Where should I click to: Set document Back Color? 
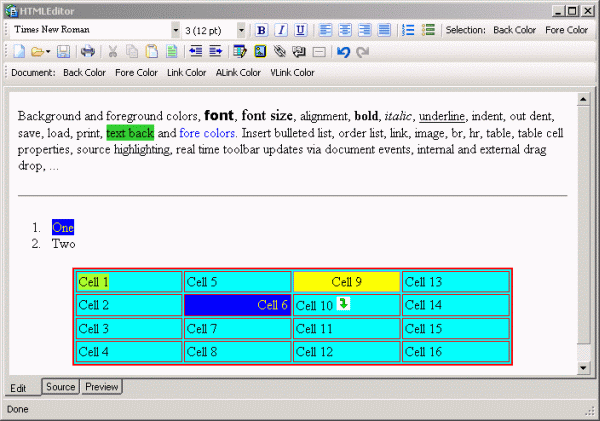84,73
